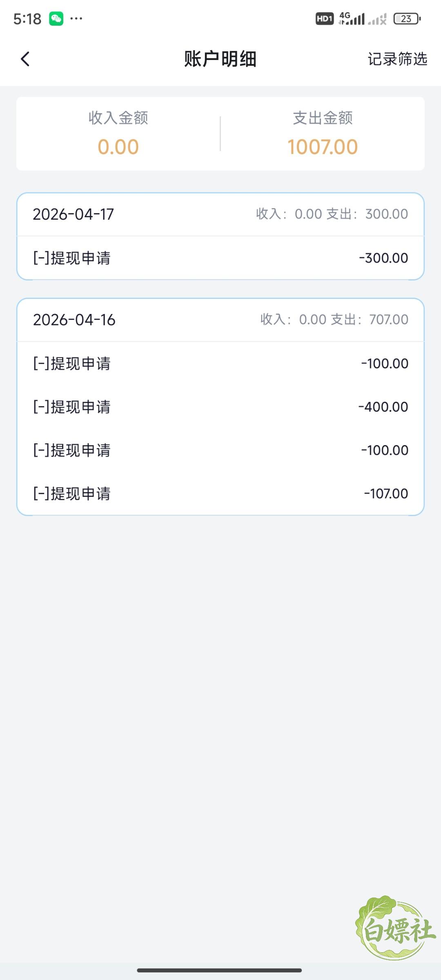Open the -300.00 提现申请 entry
The width and height of the screenshot is (441, 980).
pyautogui.click(x=220, y=258)
